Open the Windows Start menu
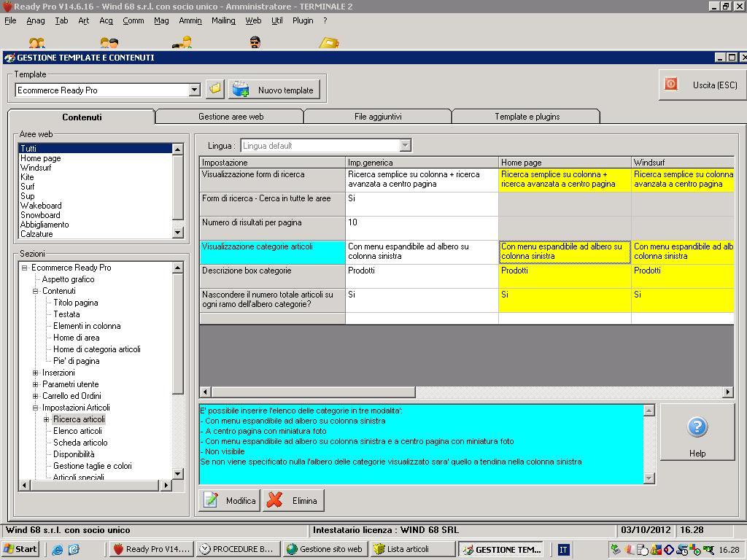Viewport: 747px width, 560px height. point(20,549)
